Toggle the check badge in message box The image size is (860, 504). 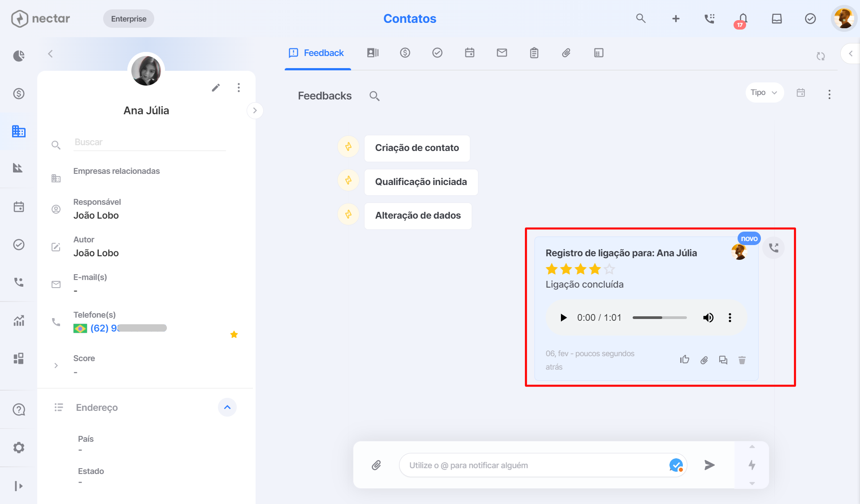coord(676,465)
